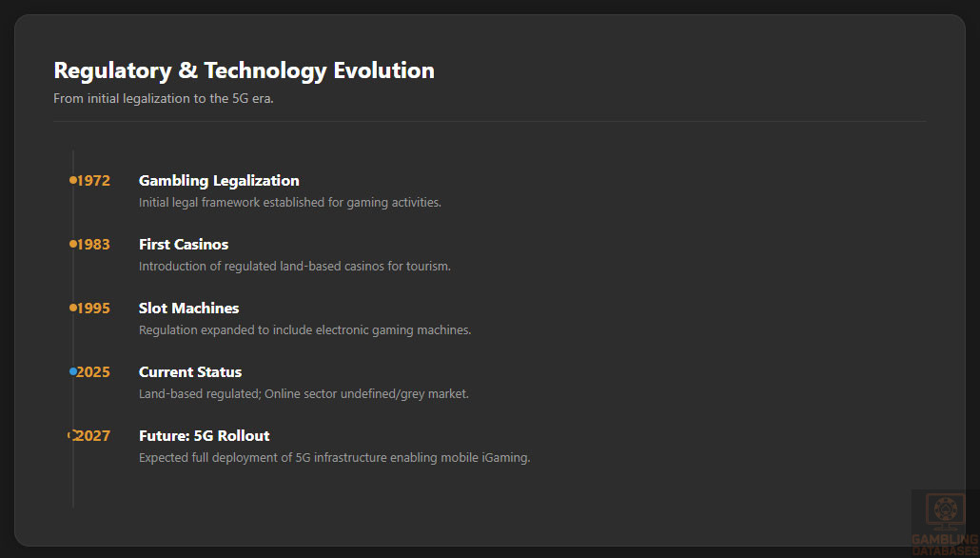Select the 1983 year label

pos(94,245)
